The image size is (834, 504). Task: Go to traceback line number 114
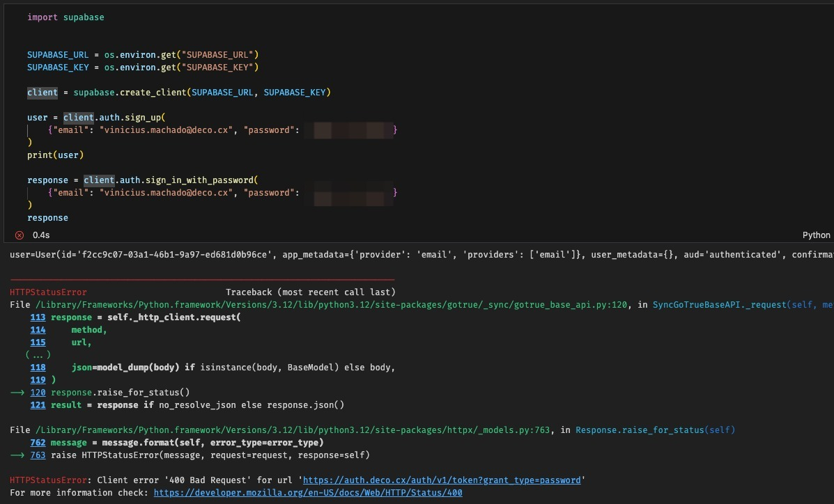pos(38,330)
